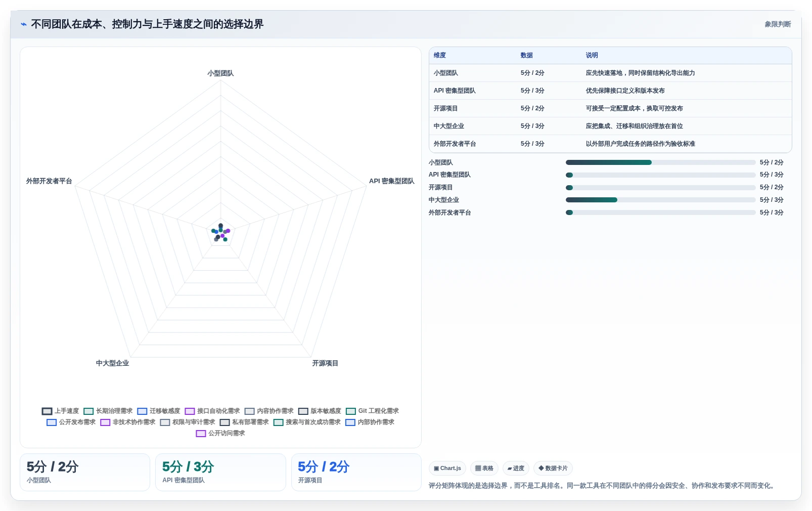The width and height of the screenshot is (812, 511).
Task: Click 可接受一定配置成本，换取可控发布 description
Action: pyautogui.click(x=634, y=108)
